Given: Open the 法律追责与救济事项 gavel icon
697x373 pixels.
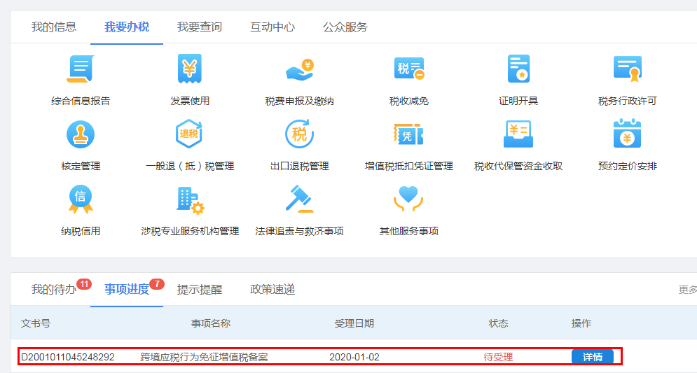Looking at the screenshot, I should [x=300, y=199].
